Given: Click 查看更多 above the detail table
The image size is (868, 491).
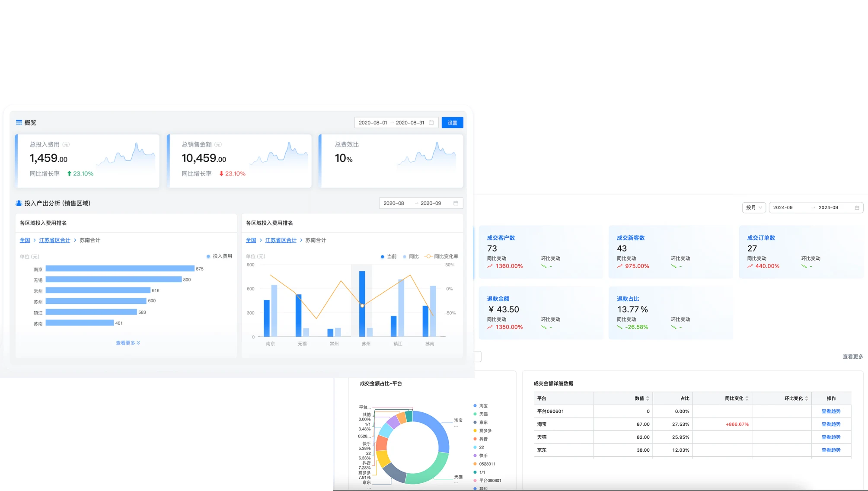Looking at the screenshot, I should tap(852, 357).
